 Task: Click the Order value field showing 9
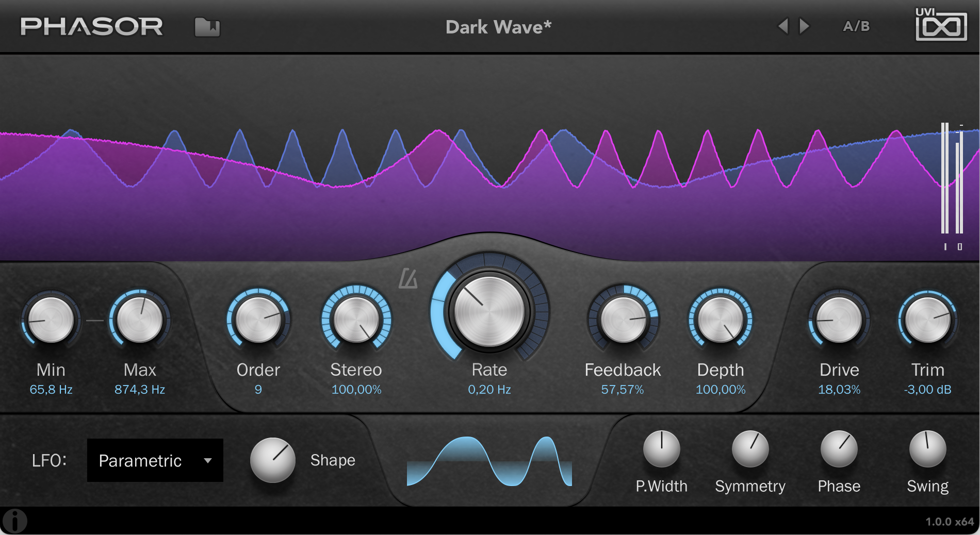258,390
